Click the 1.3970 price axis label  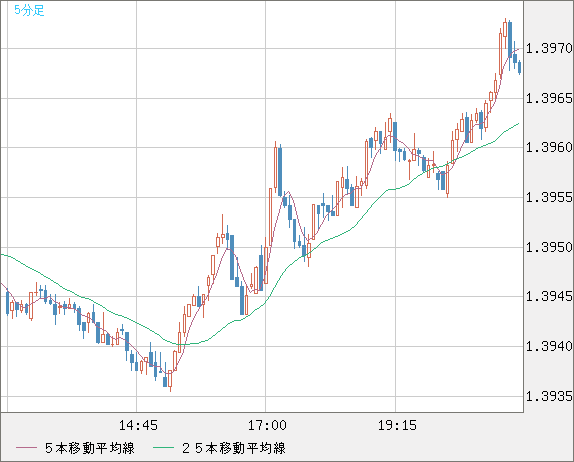pos(549,48)
